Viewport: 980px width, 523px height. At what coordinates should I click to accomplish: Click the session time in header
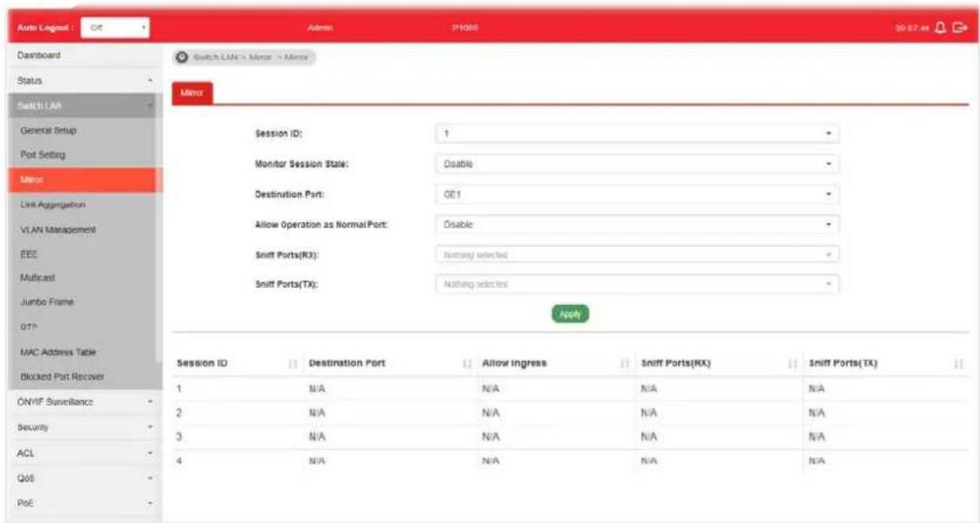913,28
